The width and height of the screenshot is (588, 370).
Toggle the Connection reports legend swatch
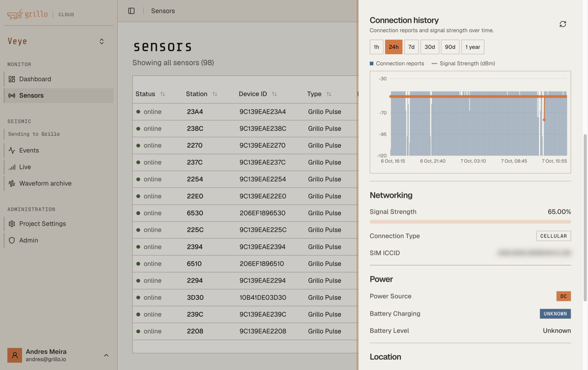pyautogui.click(x=372, y=64)
